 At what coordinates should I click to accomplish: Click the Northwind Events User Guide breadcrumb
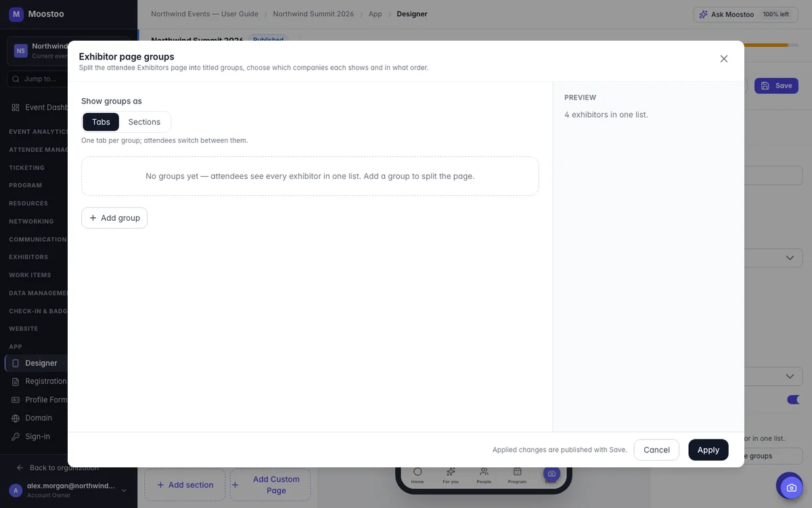point(204,14)
